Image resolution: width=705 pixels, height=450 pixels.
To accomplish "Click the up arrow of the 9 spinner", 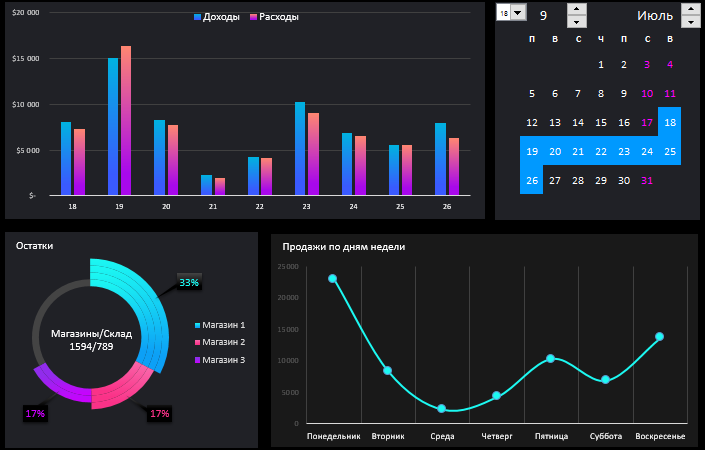I will (x=577, y=9).
